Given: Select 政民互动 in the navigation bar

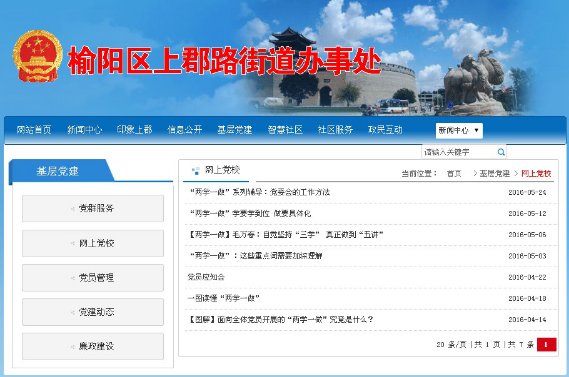Looking at the screenshot, I should click(x=385, y=130).
